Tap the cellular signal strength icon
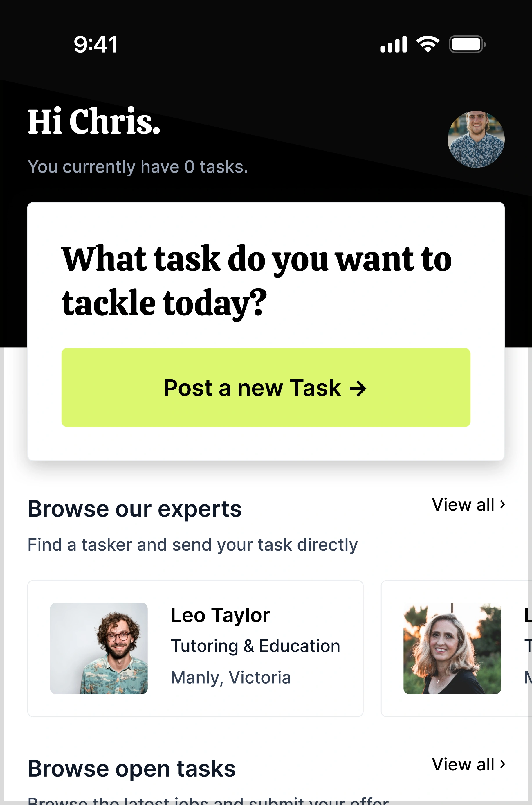This screenshot has height=805, width=532. tap(393, 44)
